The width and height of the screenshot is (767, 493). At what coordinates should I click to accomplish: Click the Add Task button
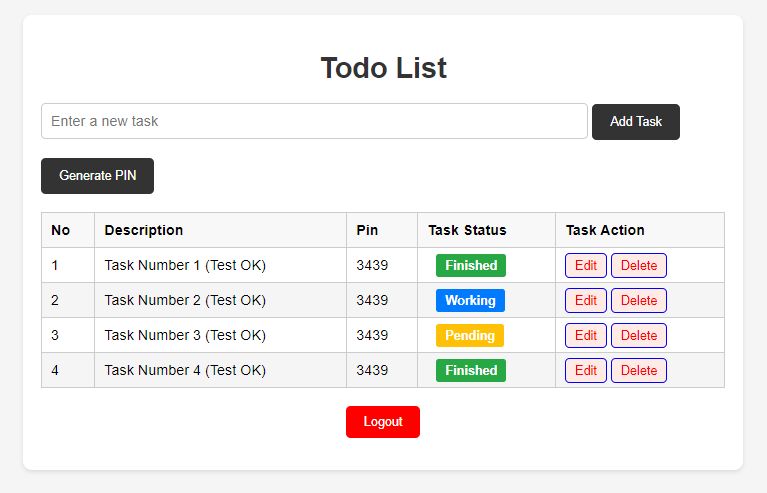click(635, 122)
